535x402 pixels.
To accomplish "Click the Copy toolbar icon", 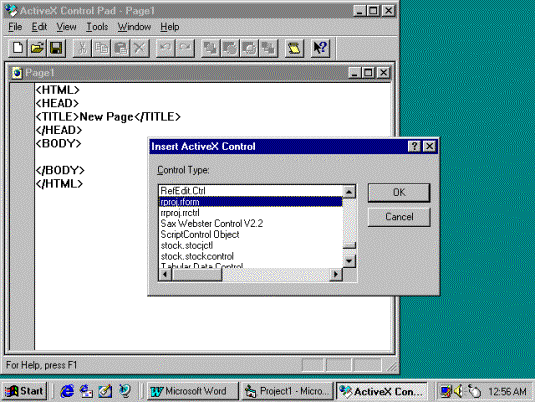I will coord(101,48).
